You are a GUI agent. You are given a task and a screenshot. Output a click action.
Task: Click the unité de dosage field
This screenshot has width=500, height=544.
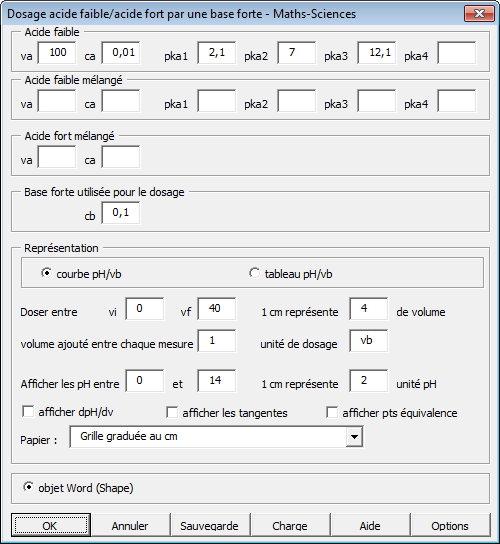tap(369, 341)
